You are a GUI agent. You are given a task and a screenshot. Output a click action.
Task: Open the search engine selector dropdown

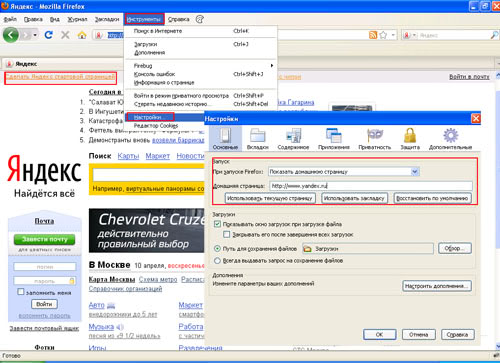[x=411, y=35]
